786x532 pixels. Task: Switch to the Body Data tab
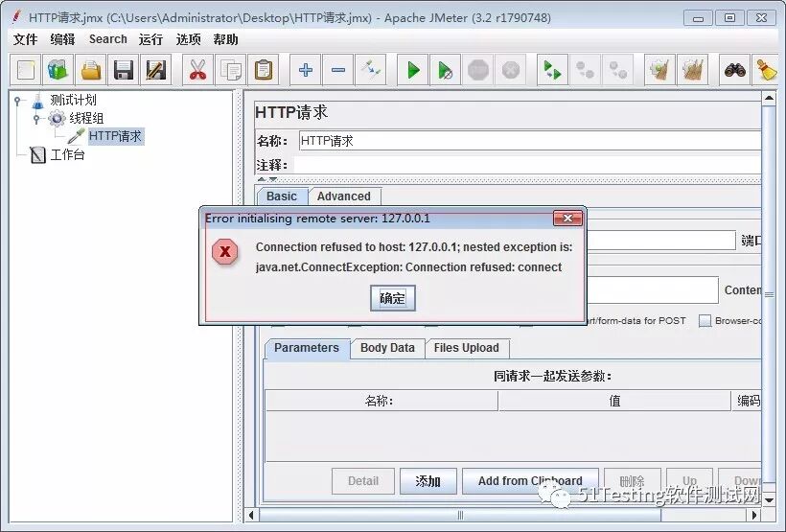[387, 348]
